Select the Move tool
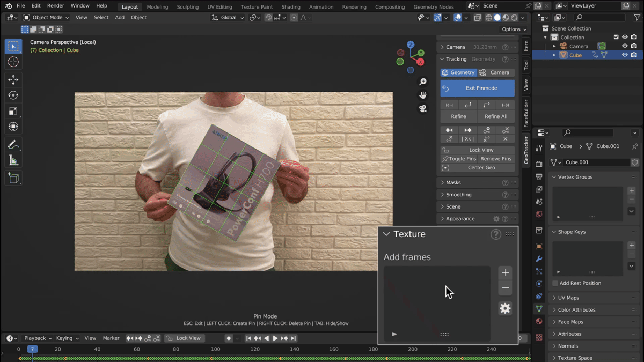644x362 pixels. [x=13, y=80]
